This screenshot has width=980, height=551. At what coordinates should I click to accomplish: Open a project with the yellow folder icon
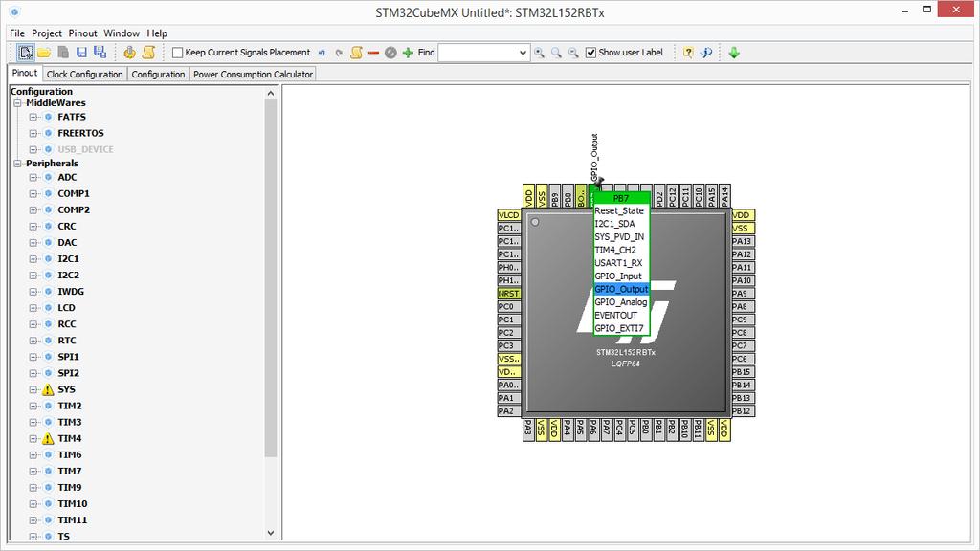(44, 53)
